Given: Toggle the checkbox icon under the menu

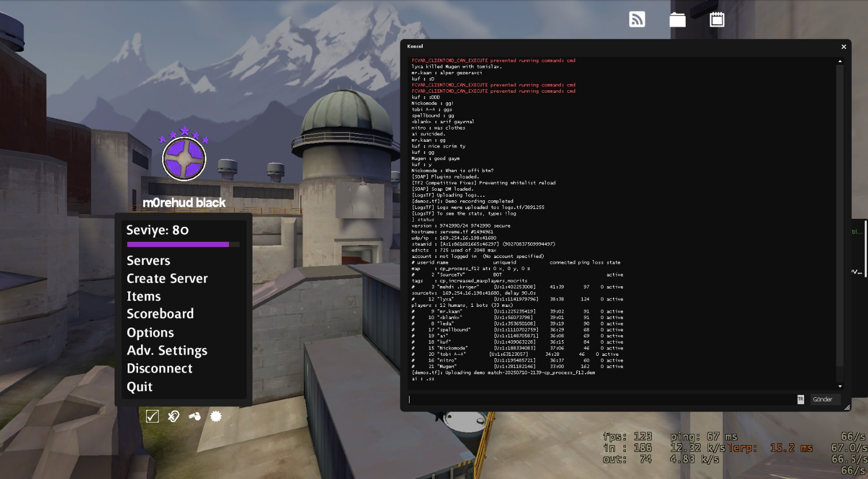Looking at the screenshot, I should [152, 416].
